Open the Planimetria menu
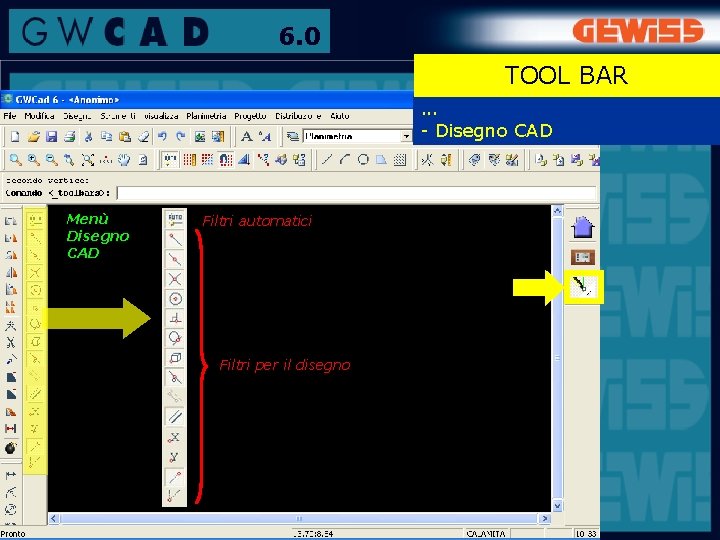Viewport: 720px width, 540px height. point(206,116)
